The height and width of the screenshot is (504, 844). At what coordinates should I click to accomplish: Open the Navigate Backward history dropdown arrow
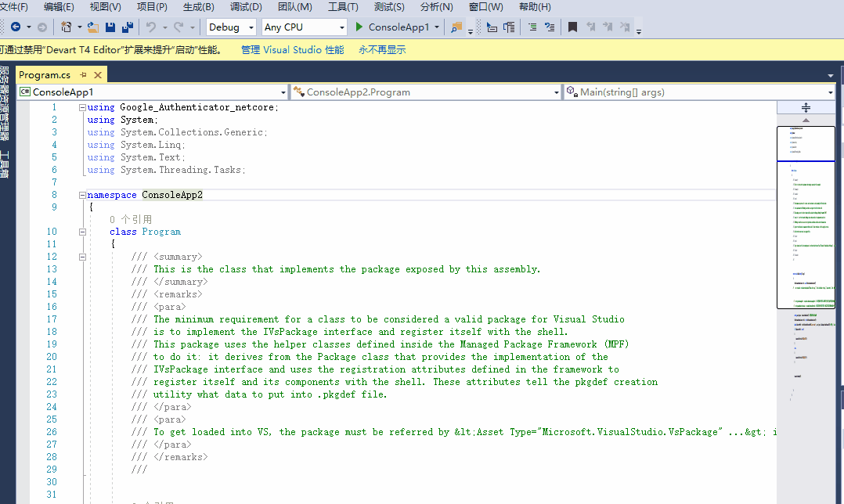(x=29, y=27)
